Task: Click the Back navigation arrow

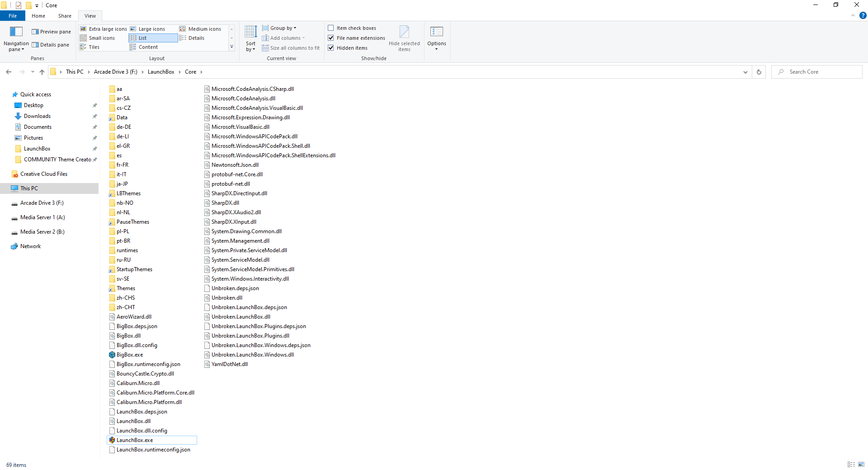Action: coord(9,72)
